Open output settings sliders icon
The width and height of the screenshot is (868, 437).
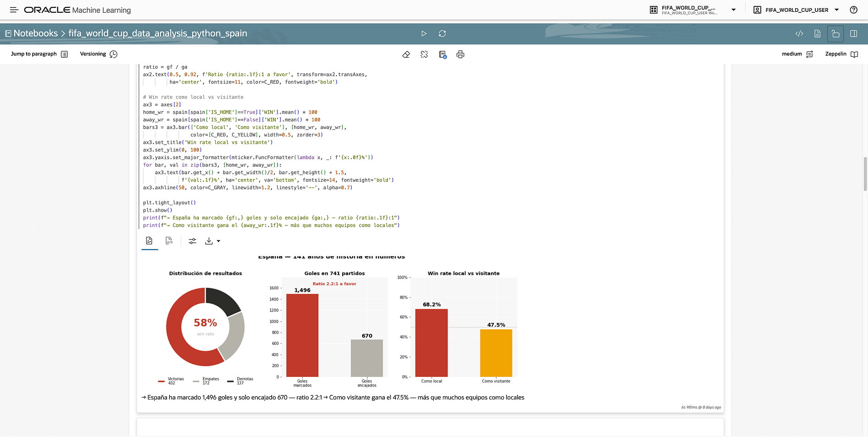[192, 241]
